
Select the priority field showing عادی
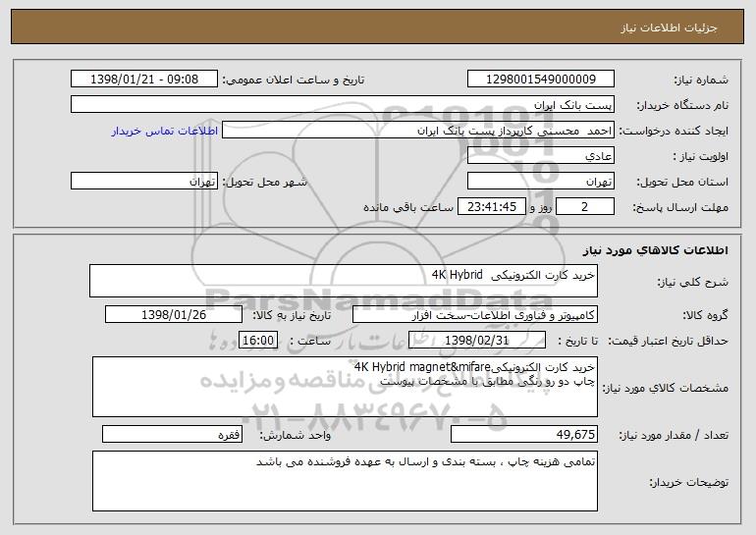540,155
